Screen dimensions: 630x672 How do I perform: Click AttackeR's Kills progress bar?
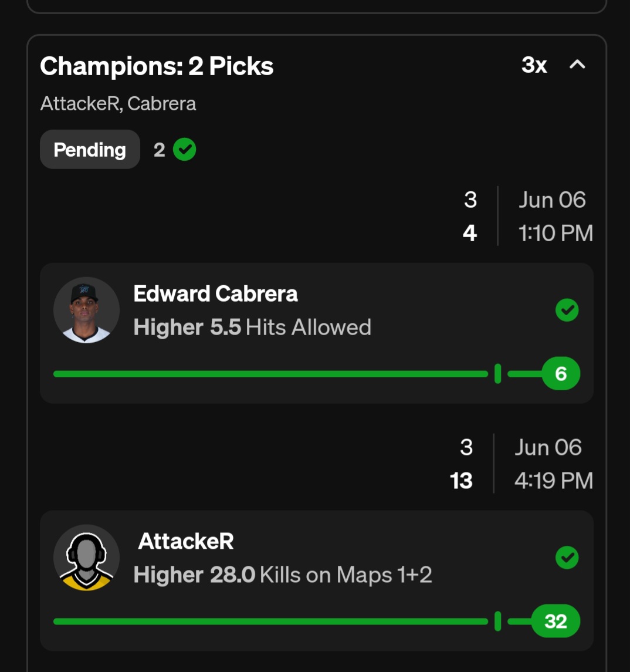270,622
